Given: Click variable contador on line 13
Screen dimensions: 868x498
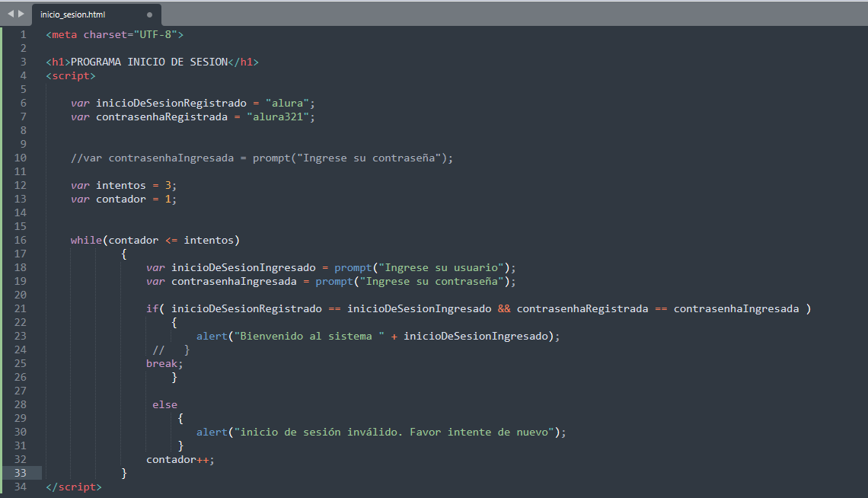Looking at the screenshot, I should (x=120, y=200).
